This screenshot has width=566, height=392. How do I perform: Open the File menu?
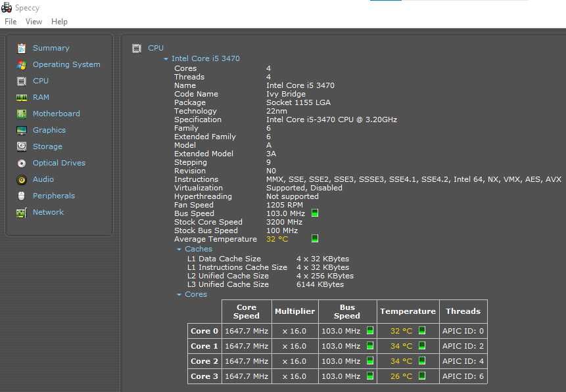pyautogui.click(x=11, y=22)
